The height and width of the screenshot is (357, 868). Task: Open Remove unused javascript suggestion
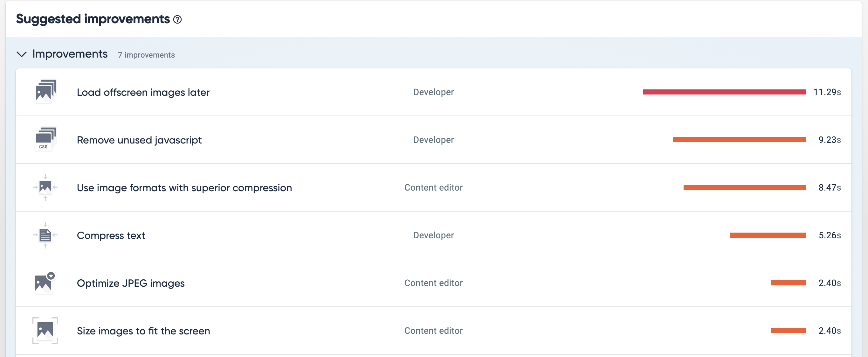point(139,140)
